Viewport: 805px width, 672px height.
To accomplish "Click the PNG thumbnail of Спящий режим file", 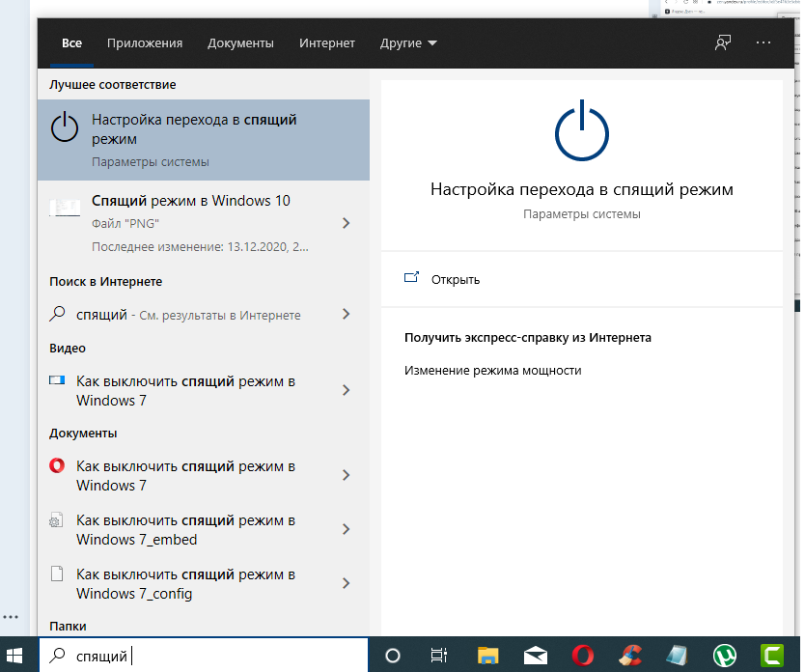I will pos(65,208).
